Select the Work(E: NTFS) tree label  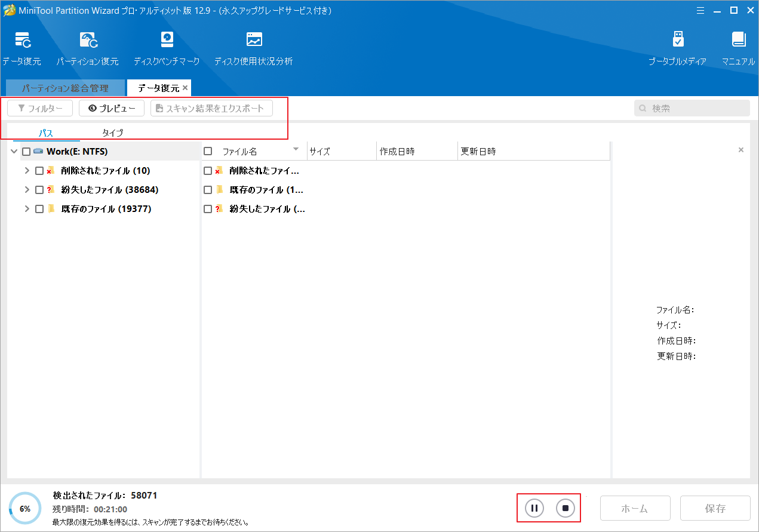pyautogui.click(x=77, y=152)
